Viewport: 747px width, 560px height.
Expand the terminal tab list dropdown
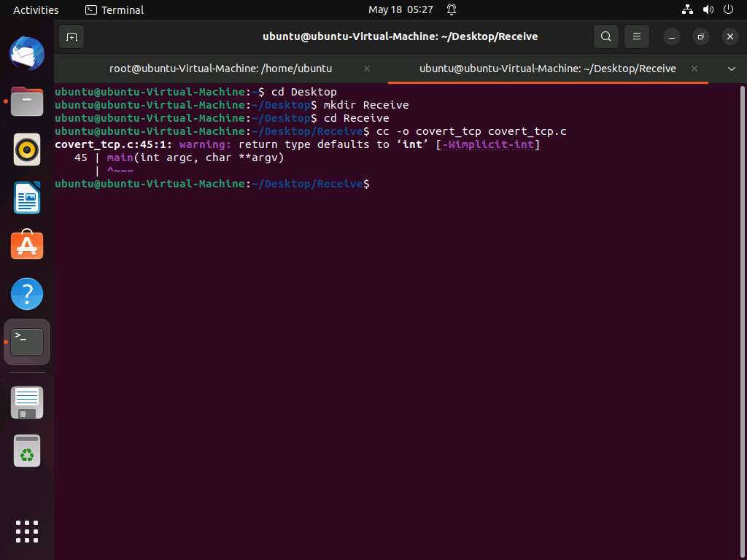click(x=732, y=69)
